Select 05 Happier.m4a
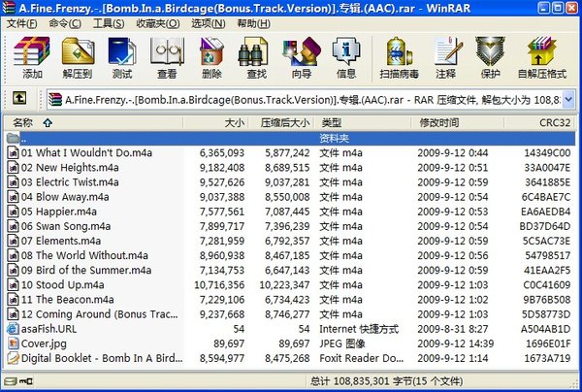This screenshot has width=582, height=392. point(58,212)
